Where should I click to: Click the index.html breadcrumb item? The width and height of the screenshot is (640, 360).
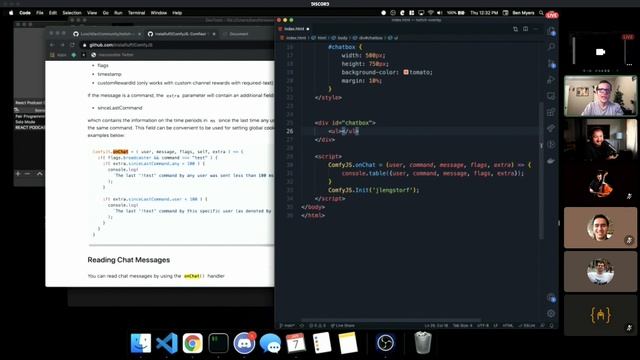click(x=293, y=38)
